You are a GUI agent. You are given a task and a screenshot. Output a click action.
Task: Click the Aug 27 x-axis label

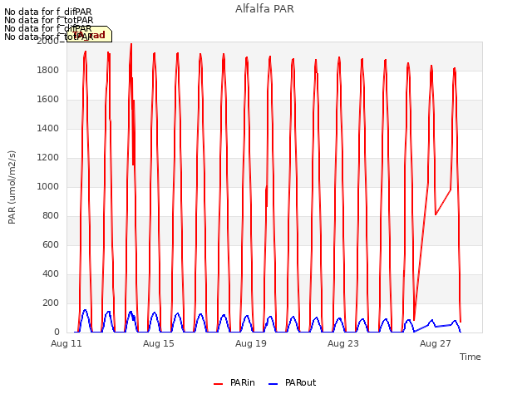436,343
